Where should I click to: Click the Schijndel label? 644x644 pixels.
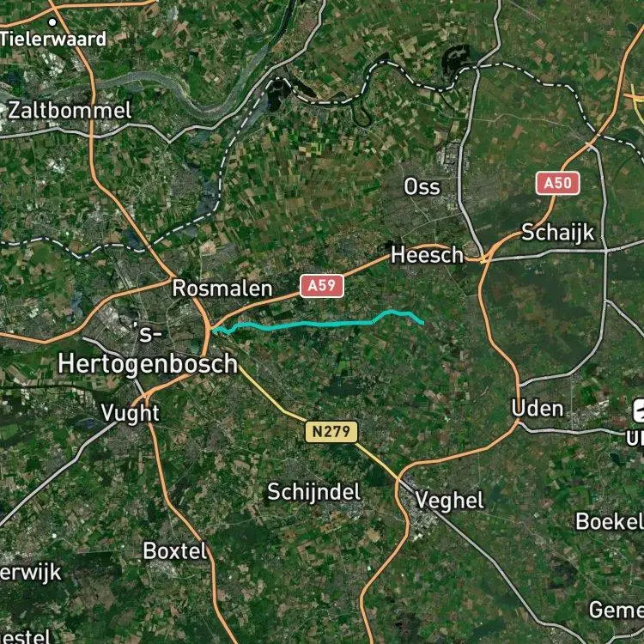point(314,492)
